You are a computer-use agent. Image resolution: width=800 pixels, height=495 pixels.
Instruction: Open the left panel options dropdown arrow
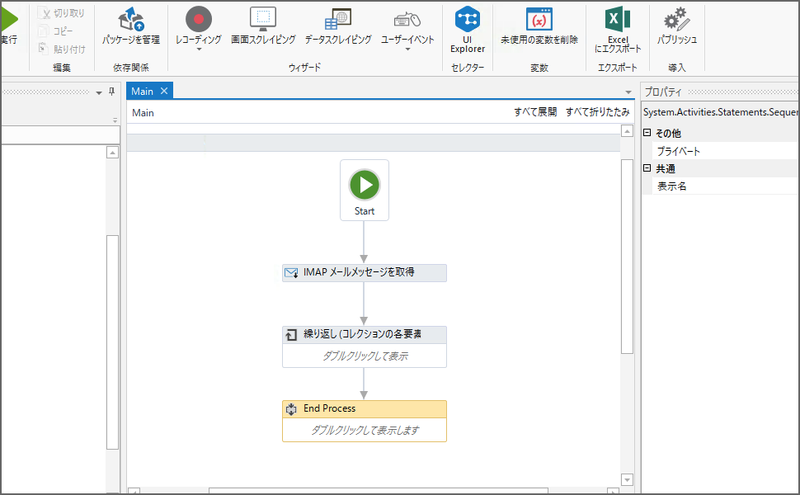tap(99, 93)
